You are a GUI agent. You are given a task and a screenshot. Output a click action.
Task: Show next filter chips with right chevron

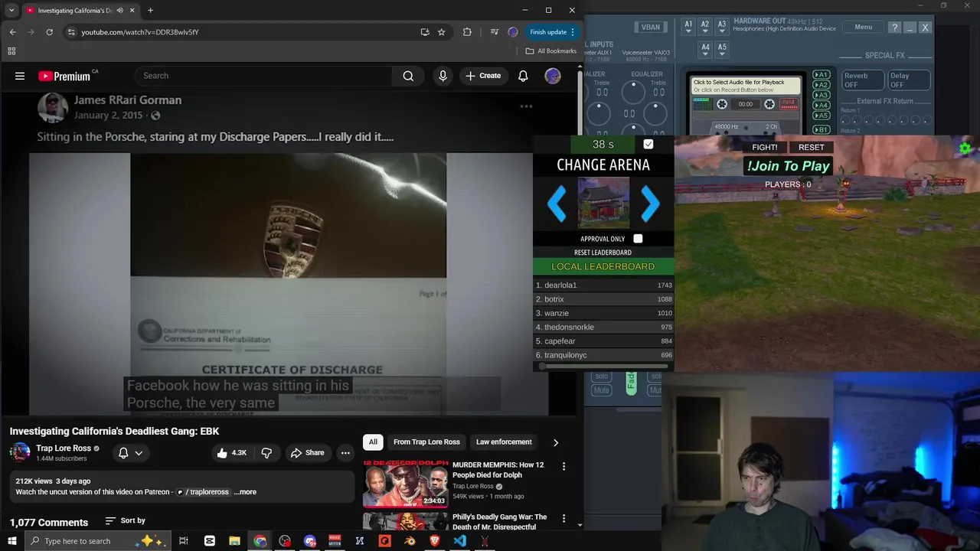pyautogui.click(x=556, y=442)
